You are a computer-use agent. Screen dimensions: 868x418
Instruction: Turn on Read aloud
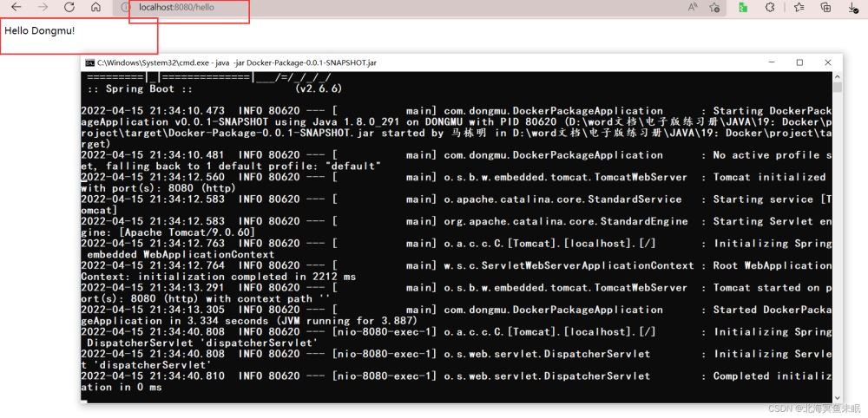coord(693,7)
